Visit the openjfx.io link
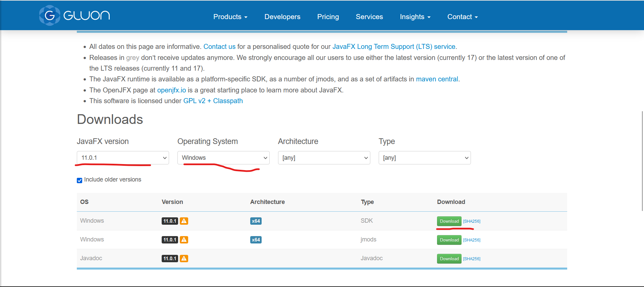Image resolution: width=644 pixels, height=287 pixels. (171, 90)
